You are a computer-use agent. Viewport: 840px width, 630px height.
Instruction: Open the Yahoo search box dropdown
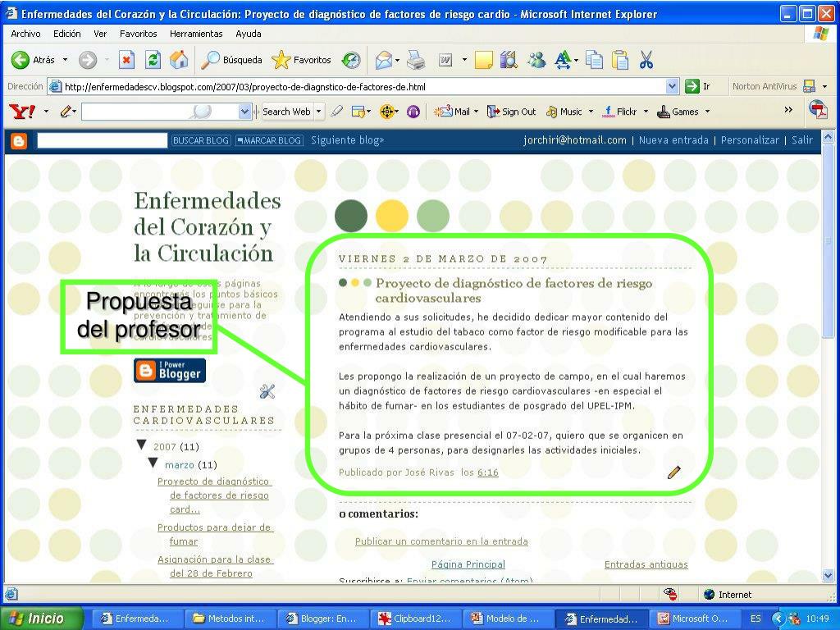pos(244,112)
